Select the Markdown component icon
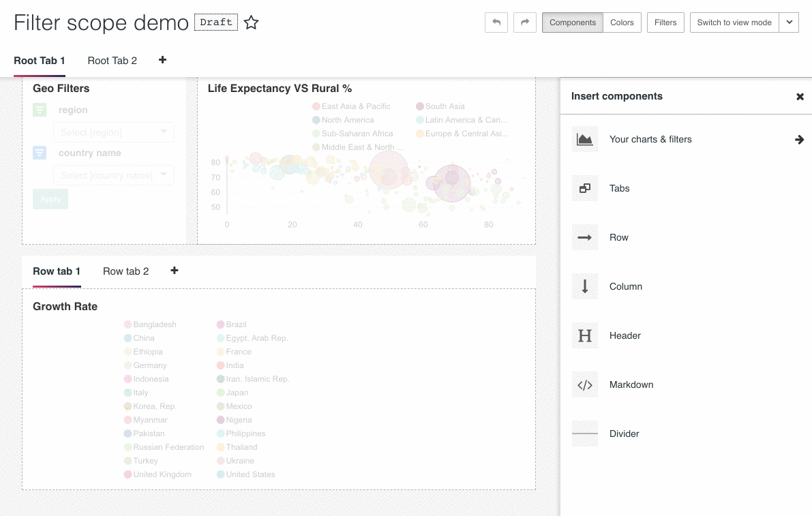The height and width of the screenshot is (516, 812). 585,384
